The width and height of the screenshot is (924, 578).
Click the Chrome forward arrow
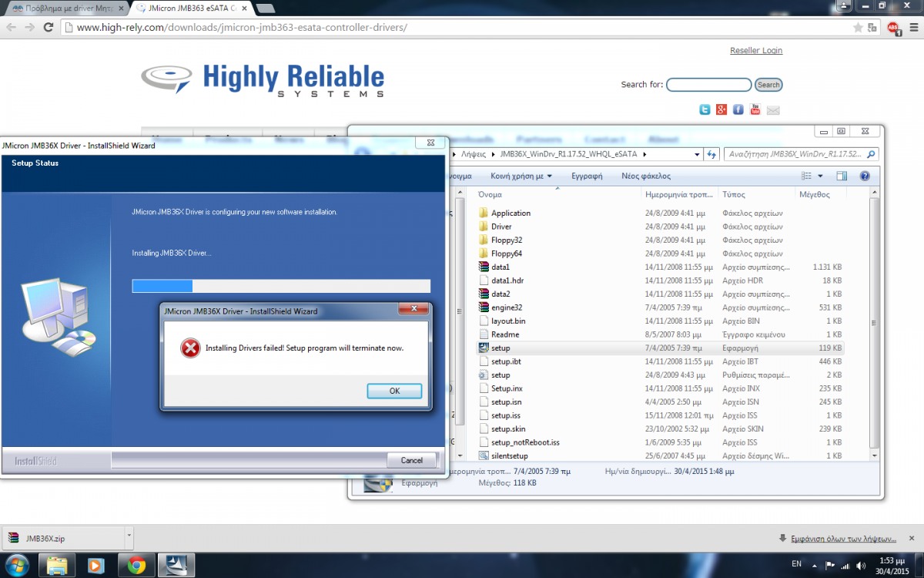coord(29,27)
